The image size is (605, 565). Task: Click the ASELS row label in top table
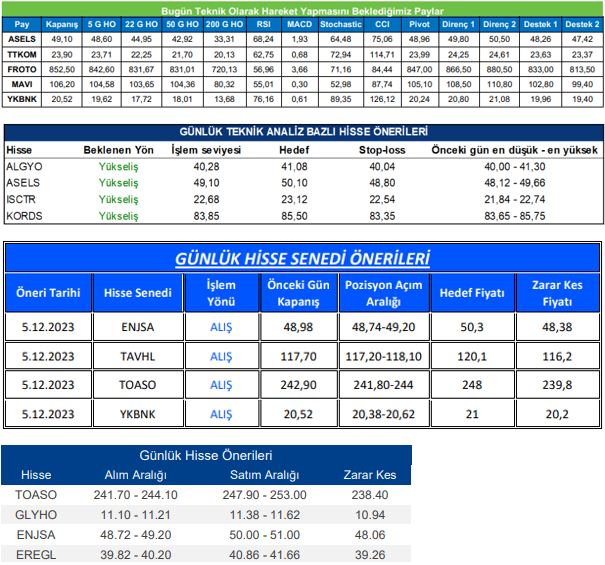(22, 39)
